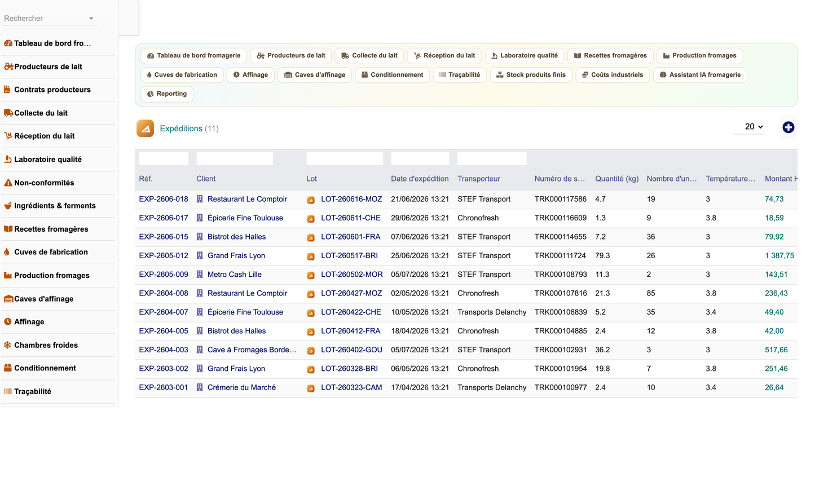
Task: Click the Transporteur filter input field
Action: [x=492, y=158]
